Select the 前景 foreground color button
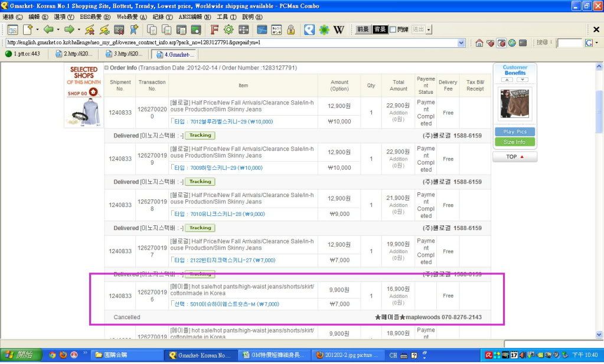Image resolution: width=604 pixels, height=364 pixels. point(363,29)
